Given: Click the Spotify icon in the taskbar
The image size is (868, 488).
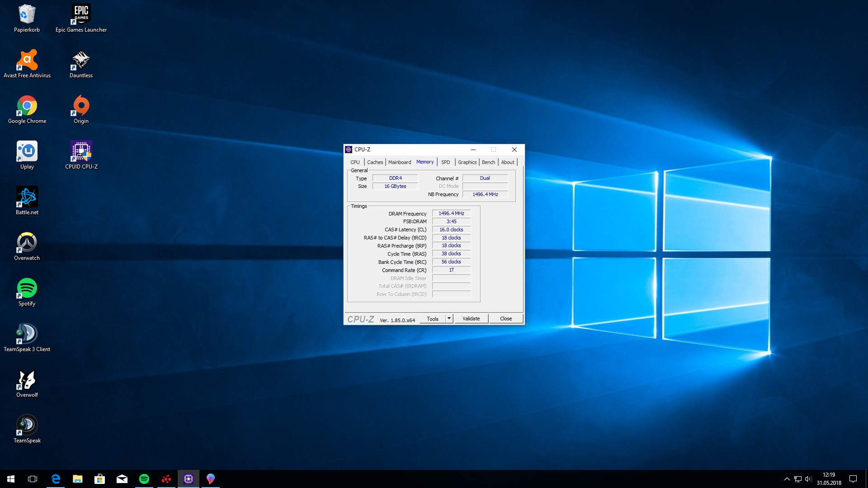Looking at the screenshot, I should pos(144,479).
